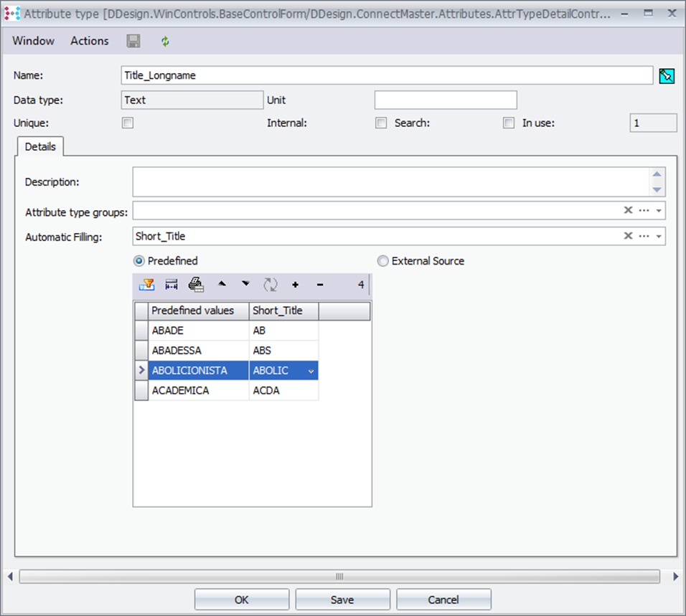Screen dimensions: 686x616
Task: Toggle the Search checkbox
Action: (508, 123)
